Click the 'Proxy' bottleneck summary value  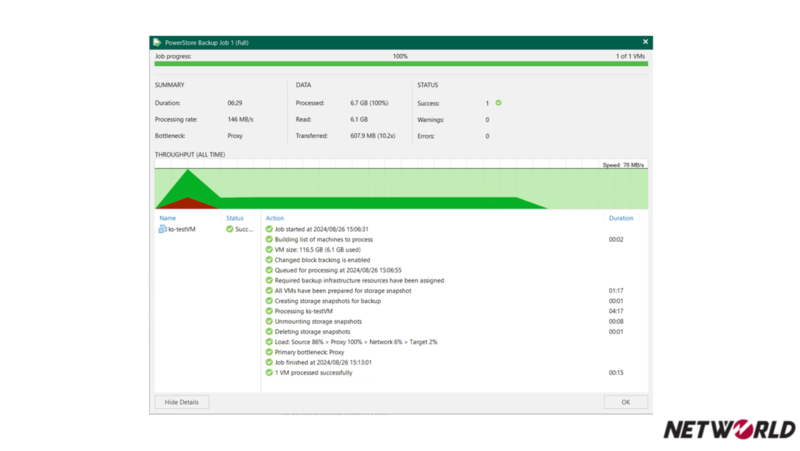coord(235,136)
